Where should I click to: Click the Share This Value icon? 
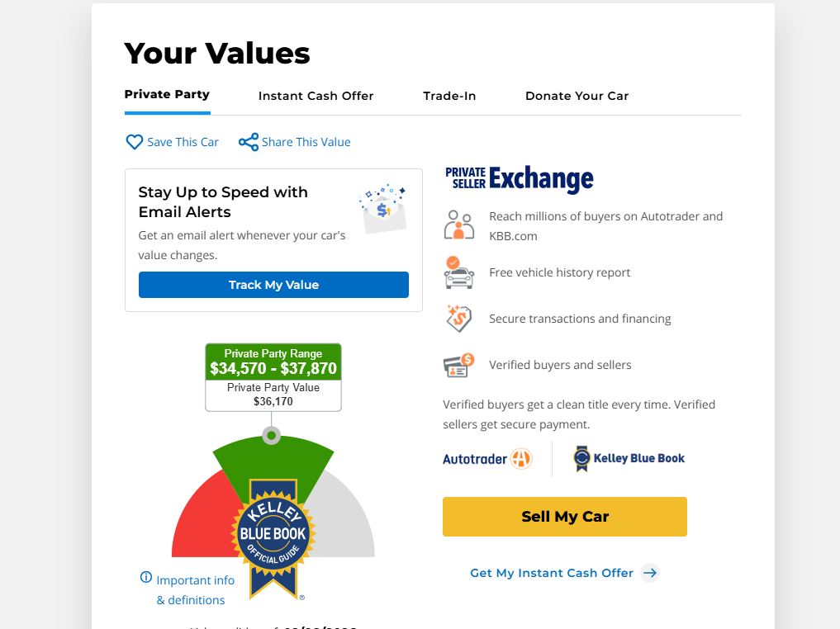coord(249,142)
